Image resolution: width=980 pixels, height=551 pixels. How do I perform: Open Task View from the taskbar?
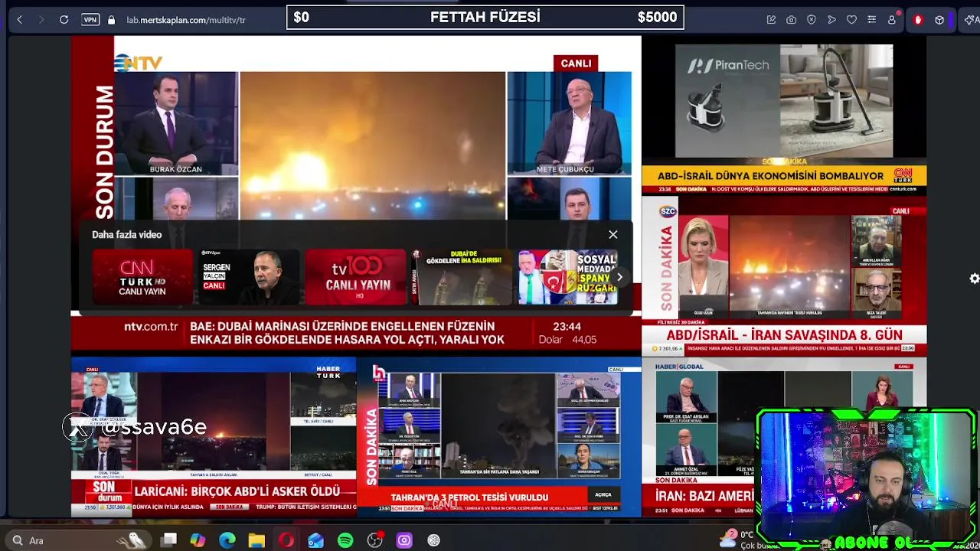pos(169,540)
